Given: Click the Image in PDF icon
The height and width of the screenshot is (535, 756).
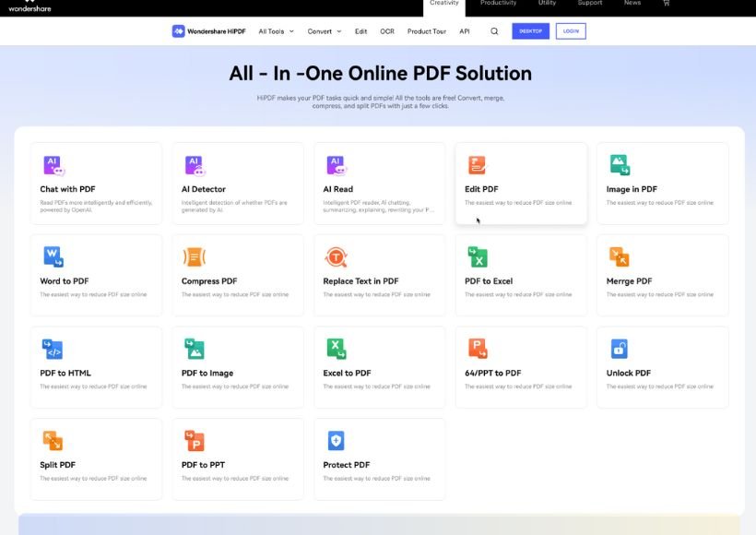Looking at the screenshot, I should point(620,165).
